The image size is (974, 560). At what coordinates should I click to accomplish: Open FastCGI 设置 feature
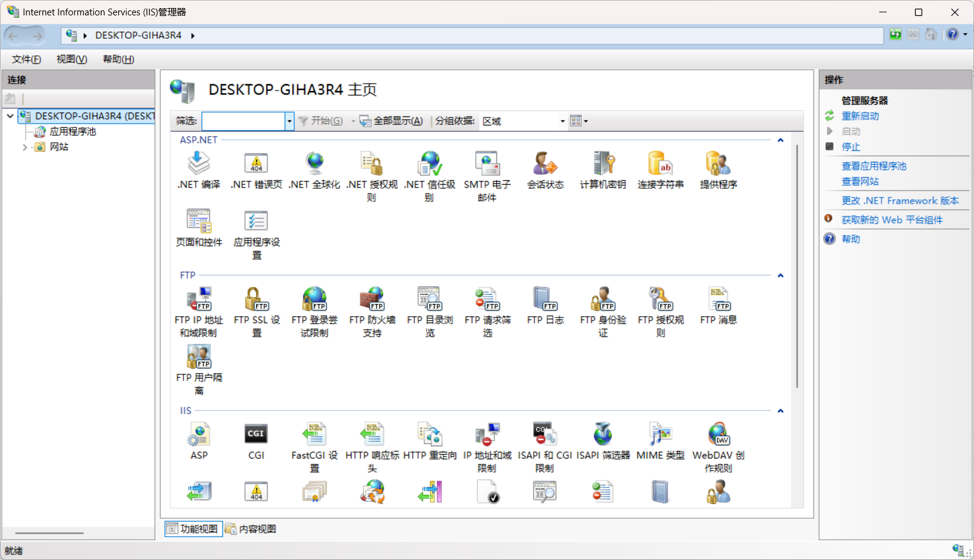pos(315,447)
